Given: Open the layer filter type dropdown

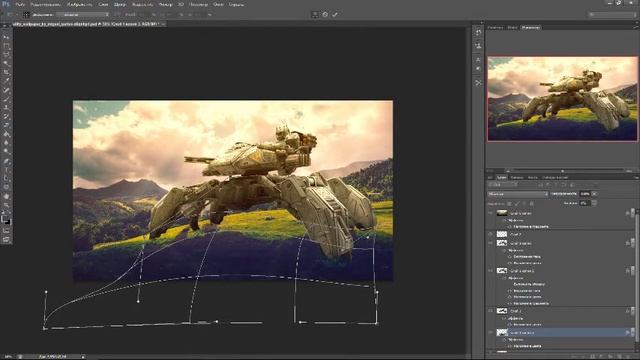Looking at the screenshot, I should pos(502,185).
